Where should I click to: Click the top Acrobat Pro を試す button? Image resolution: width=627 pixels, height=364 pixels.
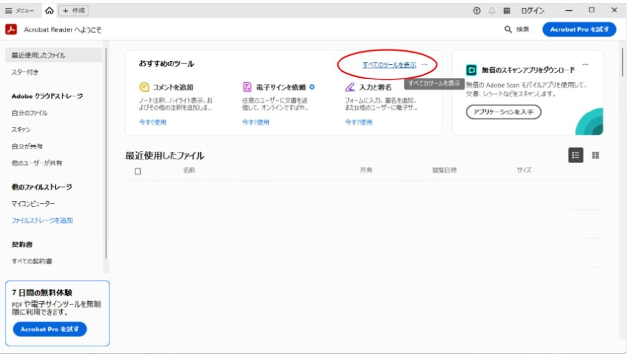pos(579,29)
